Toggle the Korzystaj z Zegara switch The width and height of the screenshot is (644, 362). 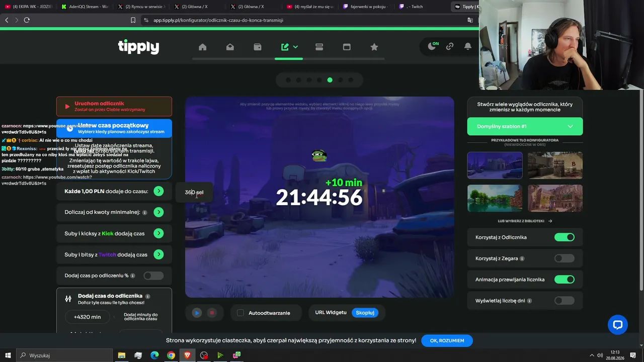pyautogui.click(x=564, y=258)
